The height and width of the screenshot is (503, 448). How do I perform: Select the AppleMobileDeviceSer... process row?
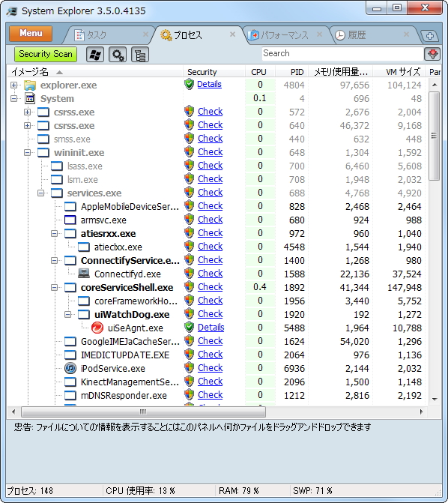point(217,207)
